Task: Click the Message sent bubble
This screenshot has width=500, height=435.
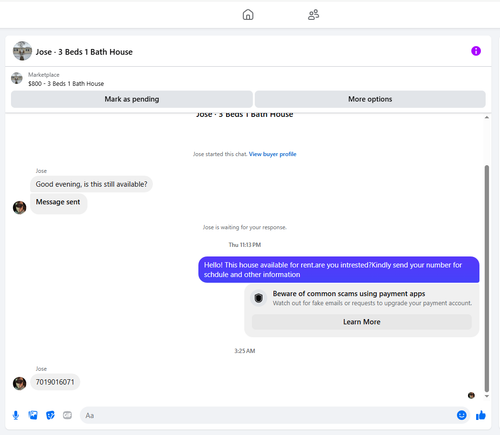Action: (x=58, y=203)
